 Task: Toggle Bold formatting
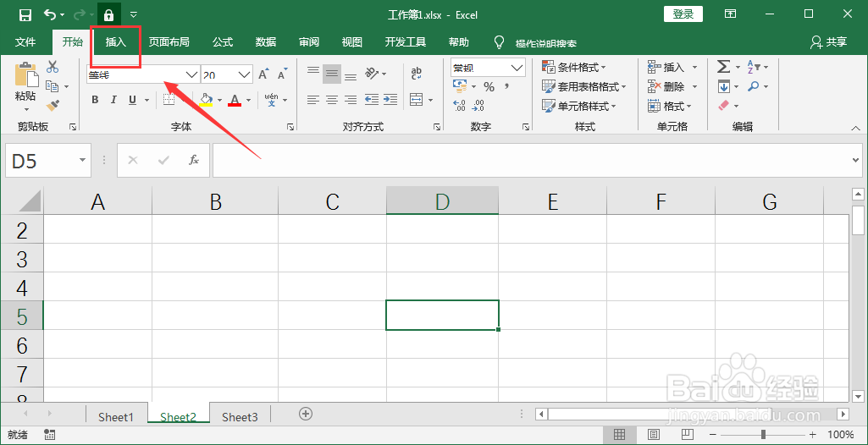[95, 100]
